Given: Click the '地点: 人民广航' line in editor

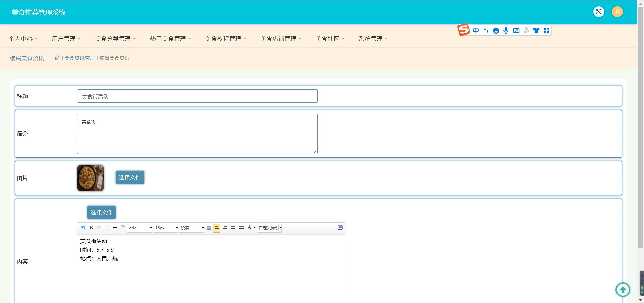Looking at the screenshot, I should click(99, 258).
